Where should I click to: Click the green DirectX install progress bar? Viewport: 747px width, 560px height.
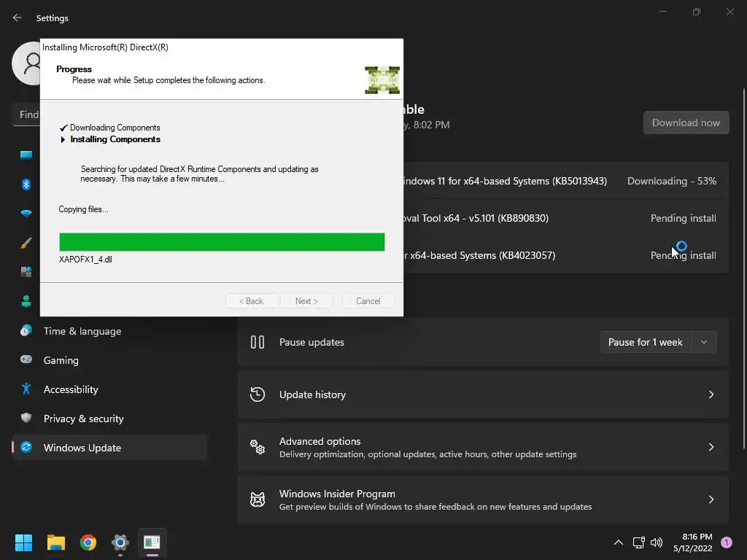(x=222, y=242)
